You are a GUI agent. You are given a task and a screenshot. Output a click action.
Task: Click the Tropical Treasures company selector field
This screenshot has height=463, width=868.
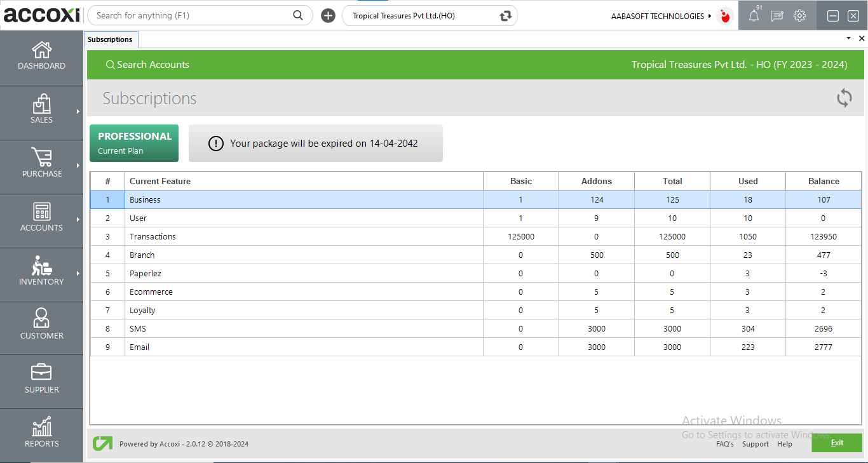click(430, 16)
